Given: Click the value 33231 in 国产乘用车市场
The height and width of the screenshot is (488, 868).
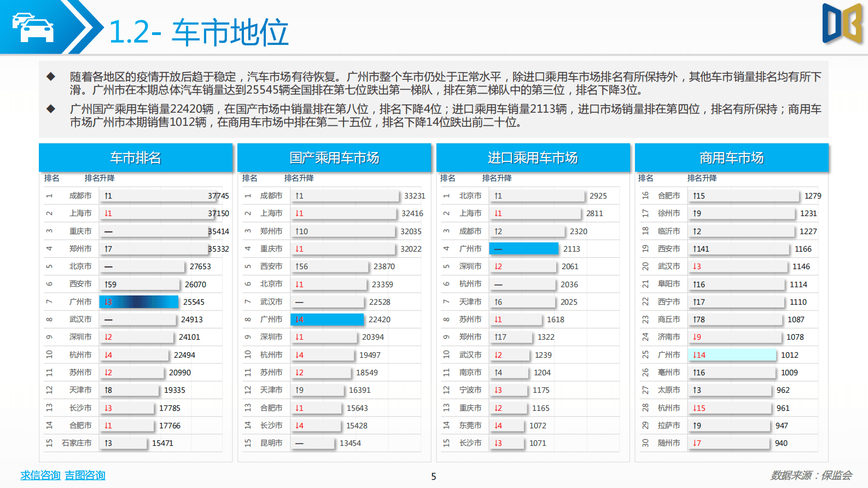Looking at the screenshot, I should [x=415, y=196].
